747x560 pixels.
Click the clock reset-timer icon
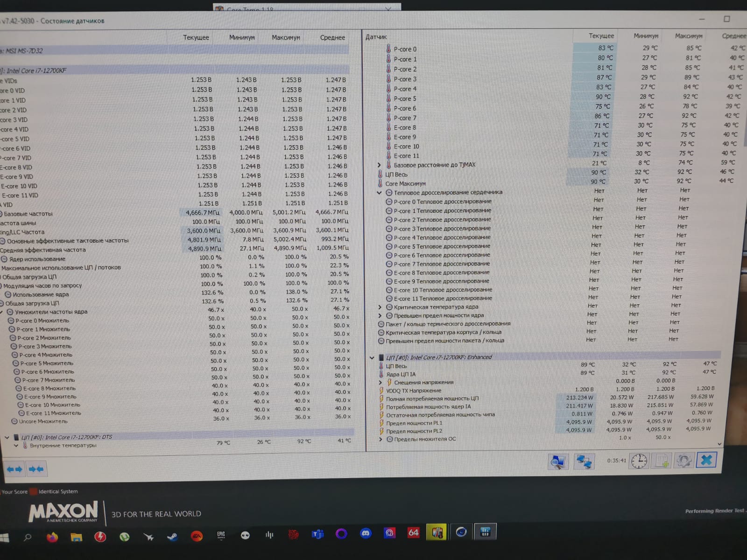point(639,461)
